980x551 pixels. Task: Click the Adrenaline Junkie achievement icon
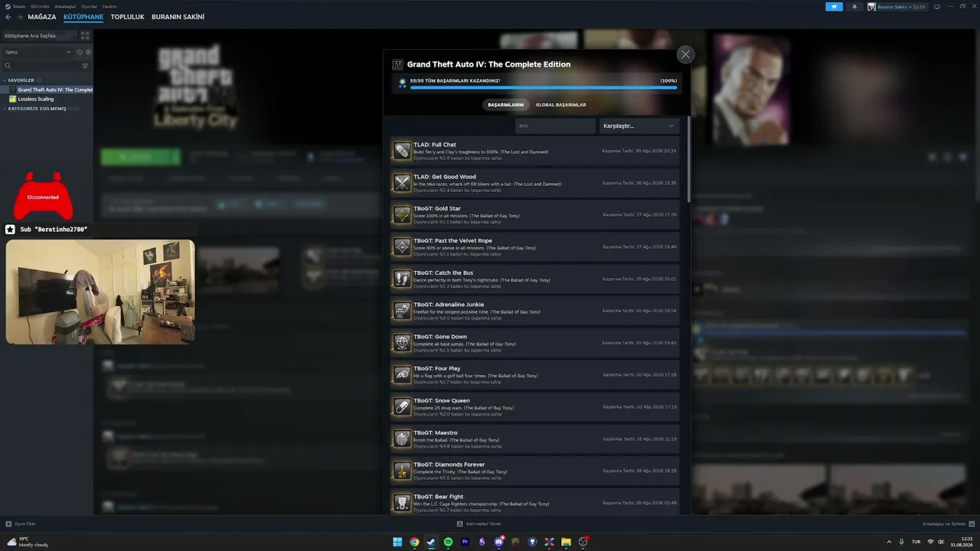(x=402, y=311)
